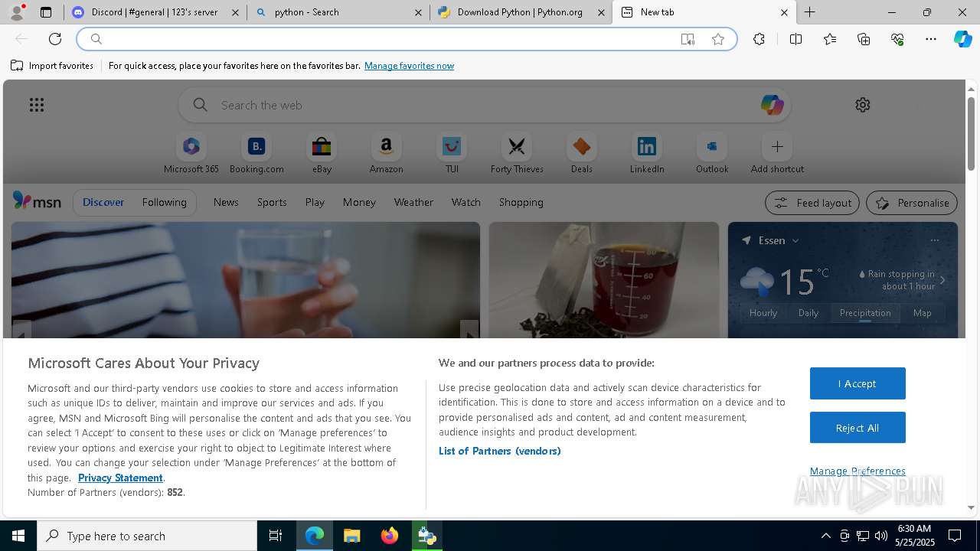Open the browser profile icon

click(x=16, y=12)
